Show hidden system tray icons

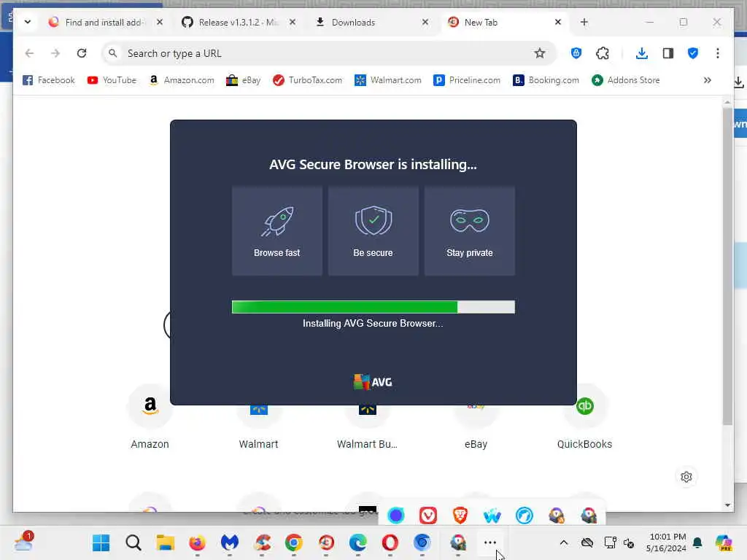(x=564, y=542)
